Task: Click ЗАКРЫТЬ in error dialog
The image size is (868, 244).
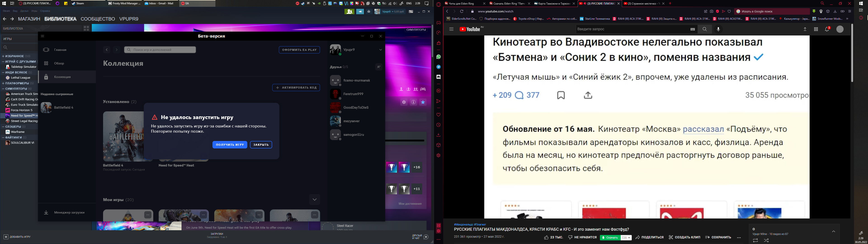Action: 261,145
